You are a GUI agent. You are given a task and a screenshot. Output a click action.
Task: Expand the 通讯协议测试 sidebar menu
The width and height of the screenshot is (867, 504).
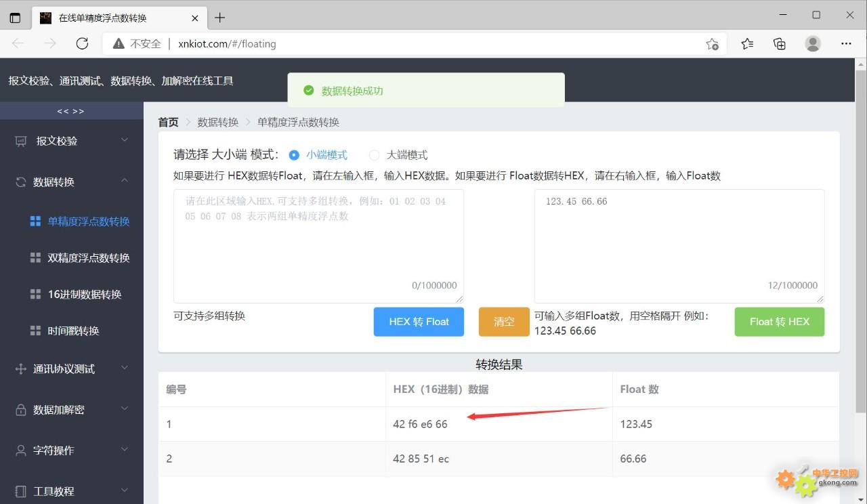tap(71, 369)
